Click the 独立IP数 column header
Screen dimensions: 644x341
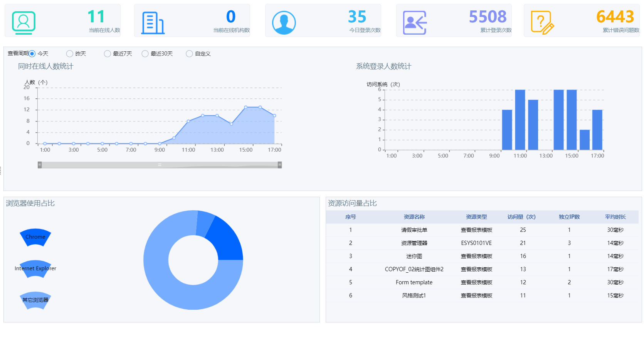(x=569, y=217)
